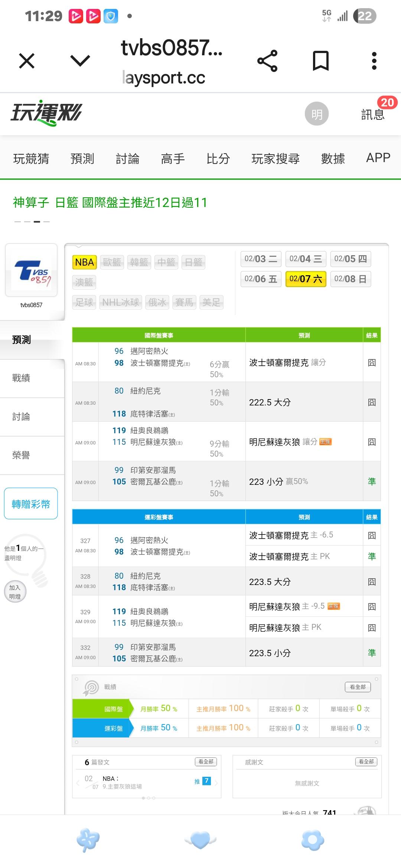
Task: Tap the share icon
Action: 267,61
